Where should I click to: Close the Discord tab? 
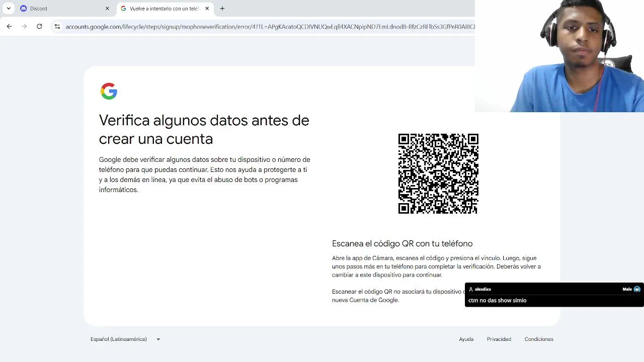[107, 9]
